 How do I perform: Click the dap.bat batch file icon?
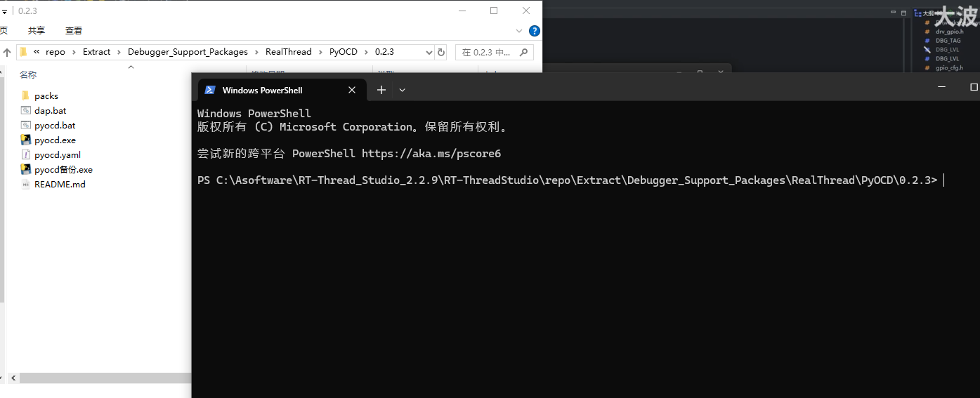tap(25, 110)
